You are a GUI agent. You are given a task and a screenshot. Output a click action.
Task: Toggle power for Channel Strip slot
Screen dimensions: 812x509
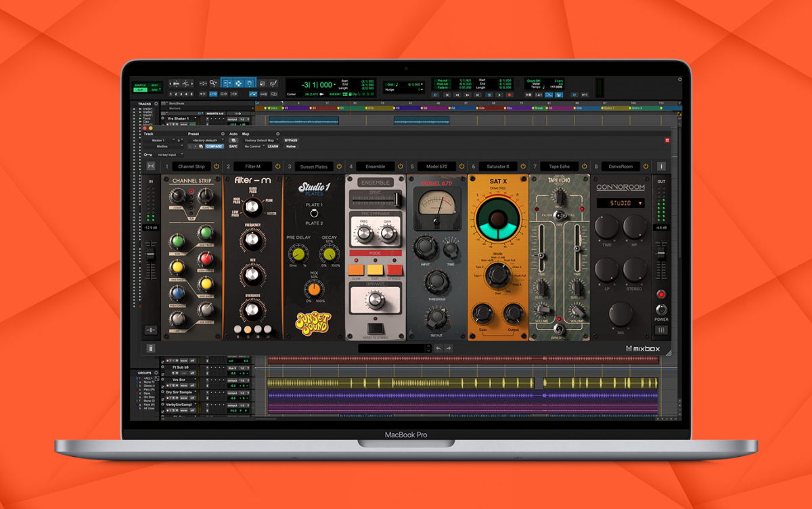[217, 166]
